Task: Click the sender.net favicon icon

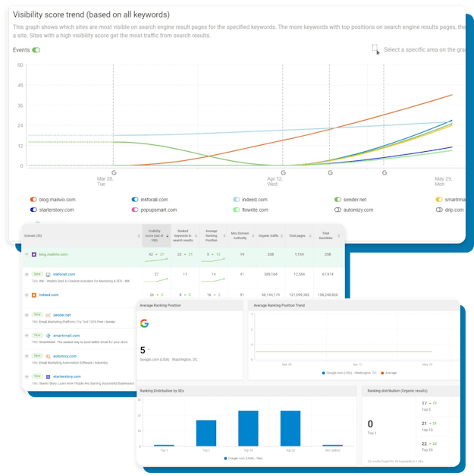Action: click(x=47, y=314)
